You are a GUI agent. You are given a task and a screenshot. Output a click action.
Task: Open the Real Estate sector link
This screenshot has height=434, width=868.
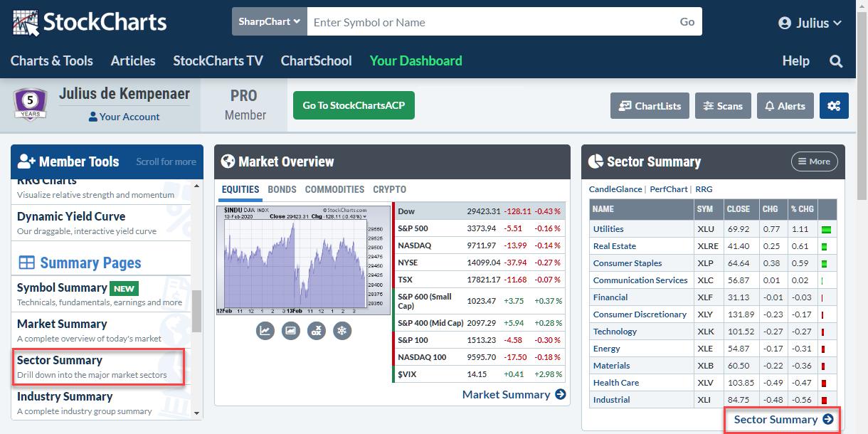615,246
